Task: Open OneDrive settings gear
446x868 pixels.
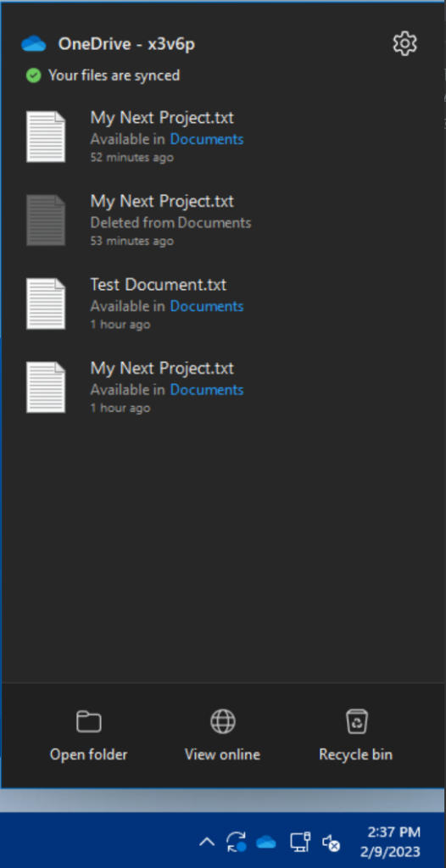Action: point(404,44)
